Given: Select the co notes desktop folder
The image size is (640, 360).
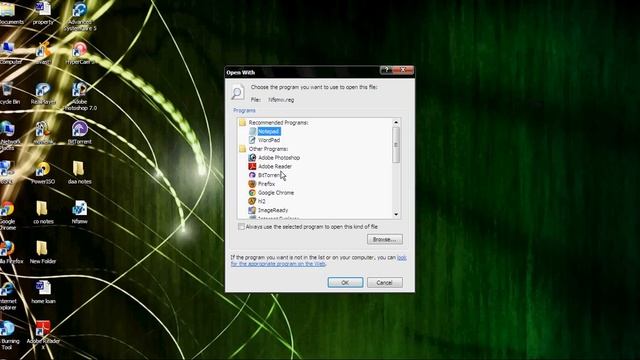Looking at the screenshot, I should [43, 212].
